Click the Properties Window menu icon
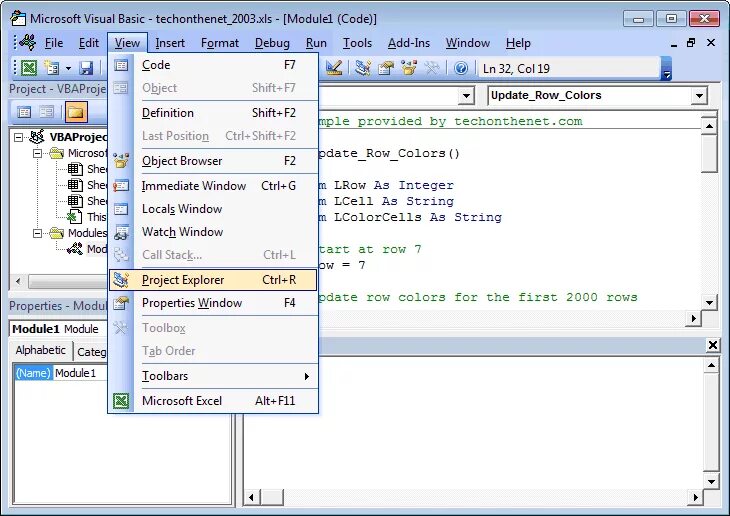This screenshot has width=730, height=516. tap(121, 303)
